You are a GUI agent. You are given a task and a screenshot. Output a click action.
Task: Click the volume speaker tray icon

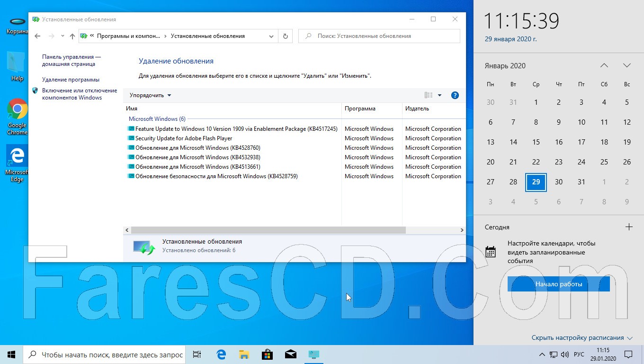tap(565, 355)
